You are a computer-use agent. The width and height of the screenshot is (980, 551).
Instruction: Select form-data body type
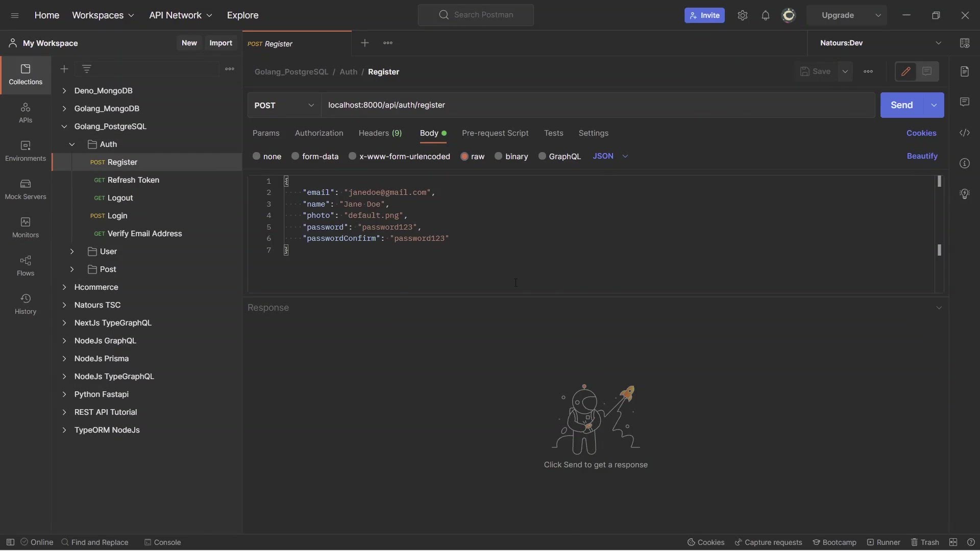(295, 156)
